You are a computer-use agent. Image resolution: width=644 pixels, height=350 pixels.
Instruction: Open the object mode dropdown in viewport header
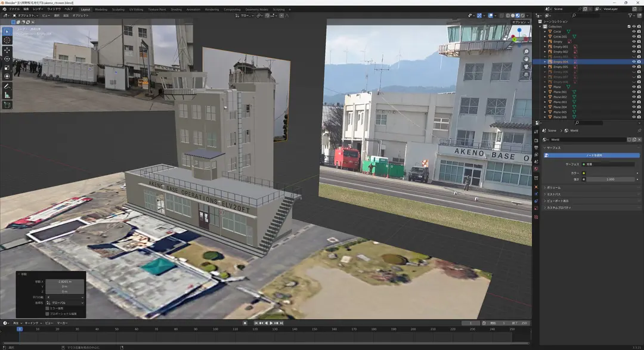[26, 16]
